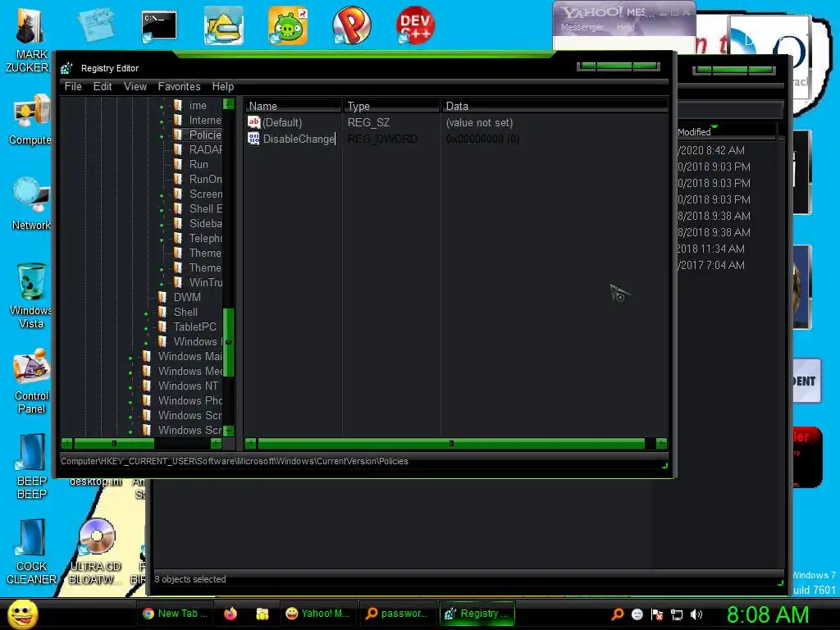Click the Firefox icon in the taskbar

231,614
